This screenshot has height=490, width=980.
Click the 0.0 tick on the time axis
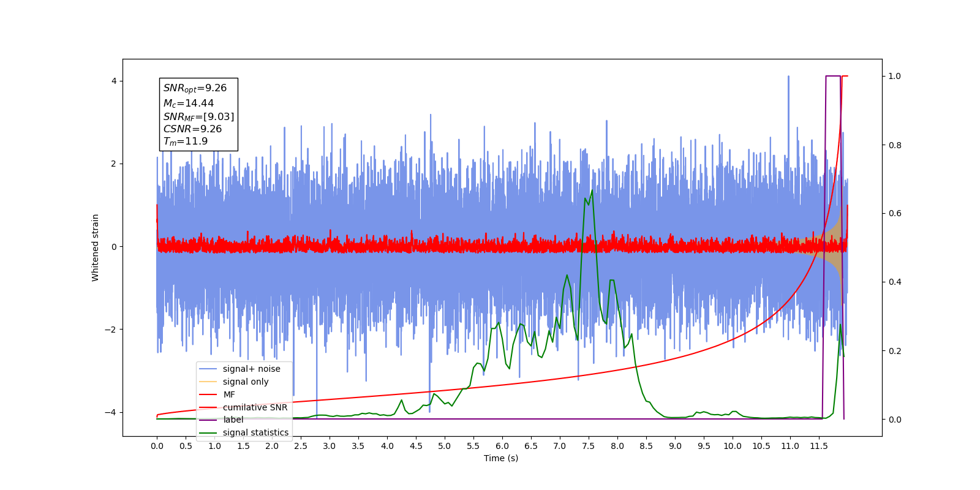(157, 446)
